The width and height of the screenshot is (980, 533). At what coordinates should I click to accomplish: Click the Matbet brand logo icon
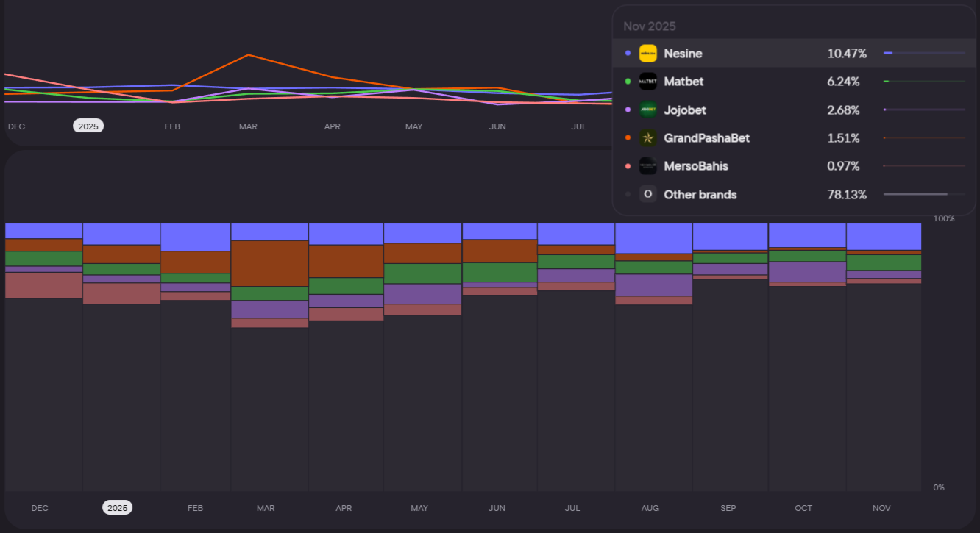click(x=647, y=82)
